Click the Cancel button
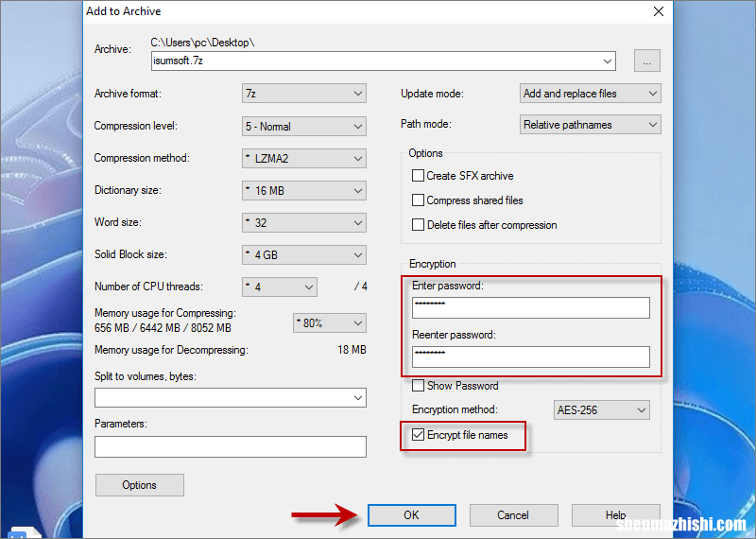 coord(513,515)
